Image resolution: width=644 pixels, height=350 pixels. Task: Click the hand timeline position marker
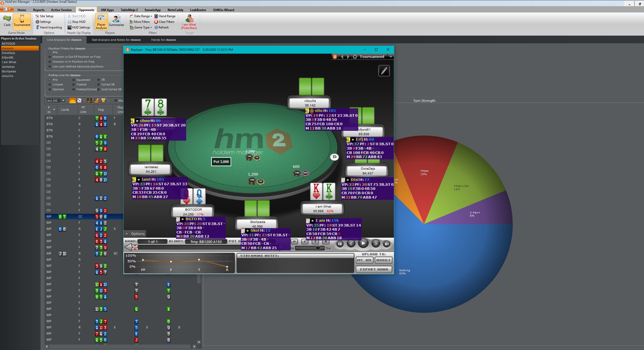click(x=135, y=247)
